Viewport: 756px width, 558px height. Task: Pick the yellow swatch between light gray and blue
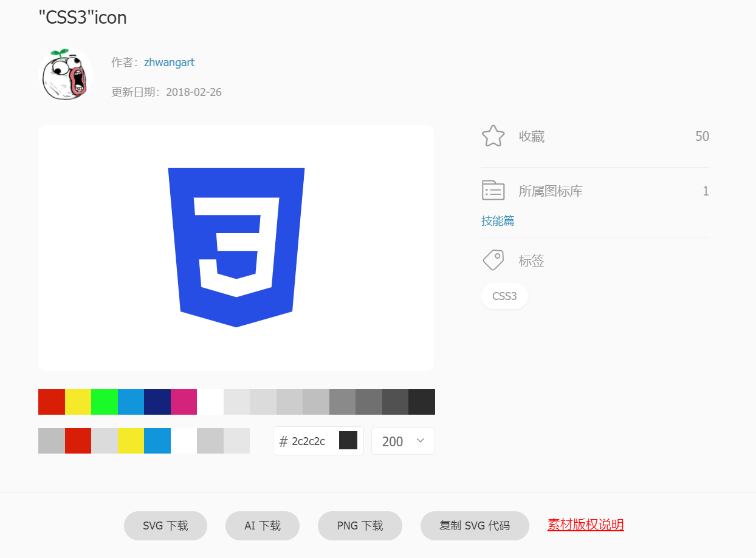click(x=131, y=441)
